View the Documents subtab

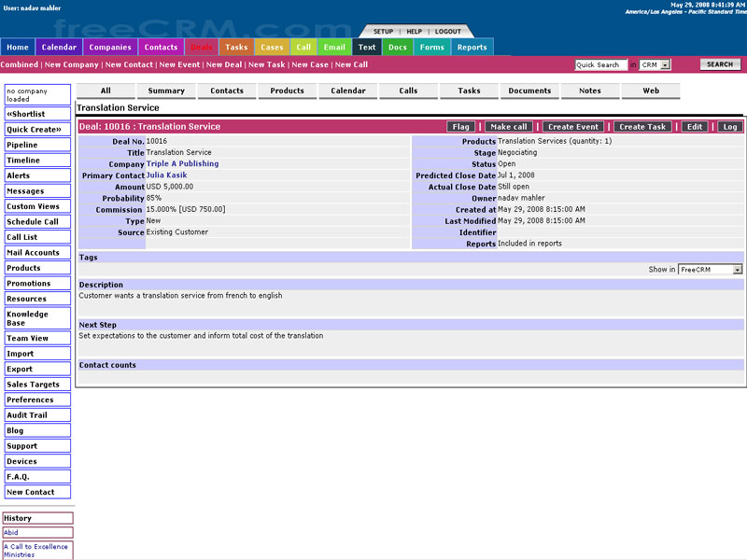point(529,91)
